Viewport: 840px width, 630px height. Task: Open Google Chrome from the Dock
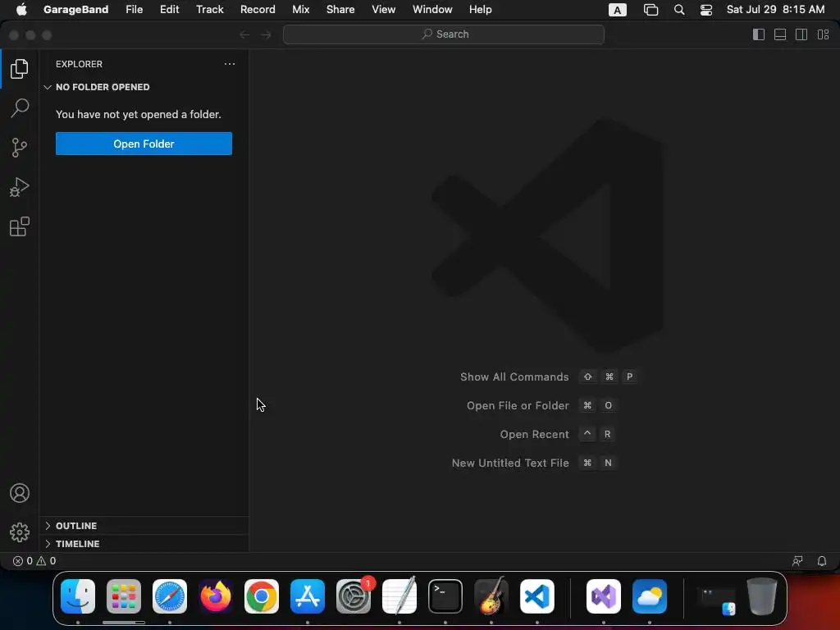(x=262, y=596)
